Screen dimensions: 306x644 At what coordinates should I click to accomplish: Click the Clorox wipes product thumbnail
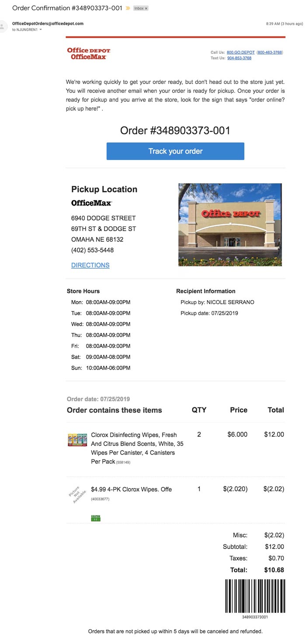pos(77,440)
